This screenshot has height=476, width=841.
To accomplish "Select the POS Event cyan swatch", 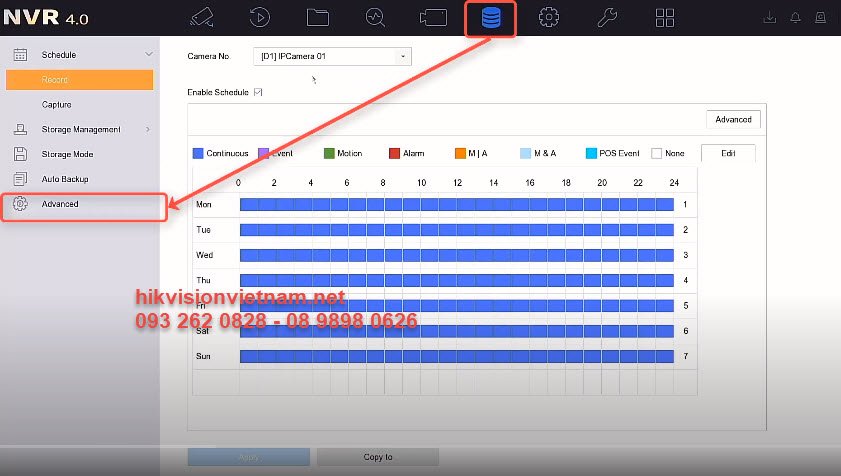I will point(591,153).
